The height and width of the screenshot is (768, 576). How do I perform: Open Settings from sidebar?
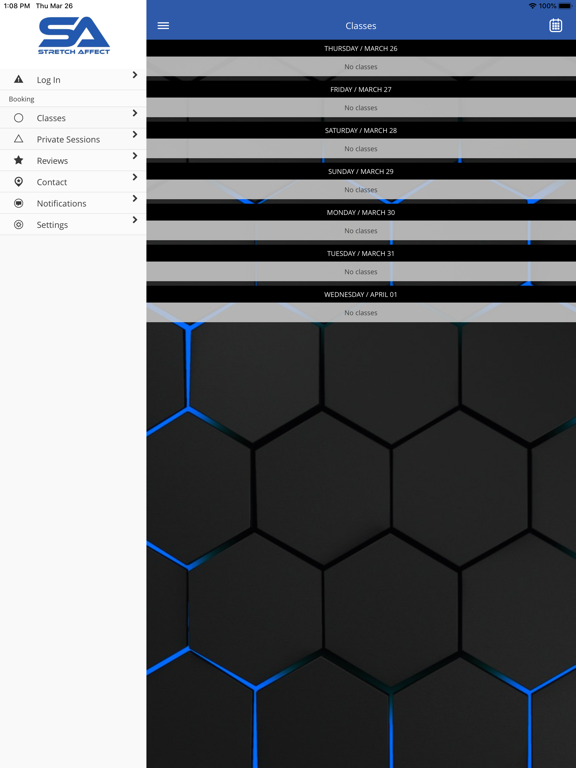[x=73, y=224]
